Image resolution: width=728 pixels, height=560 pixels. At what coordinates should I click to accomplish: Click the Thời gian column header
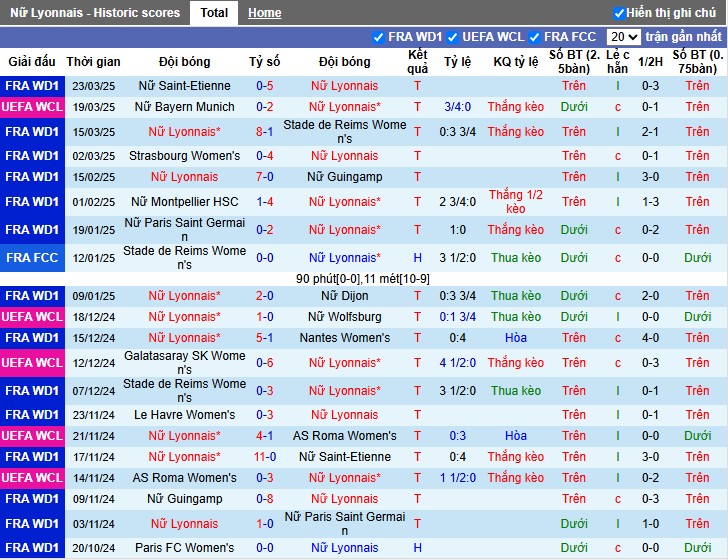[93, 61]
